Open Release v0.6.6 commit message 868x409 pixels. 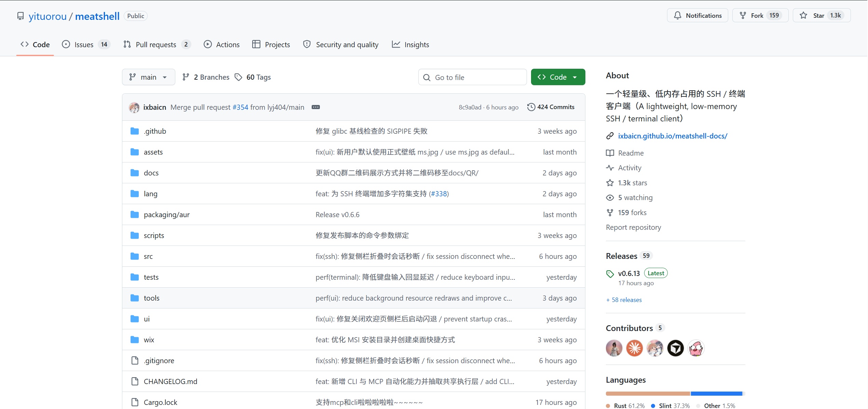(x=338, y=215)
